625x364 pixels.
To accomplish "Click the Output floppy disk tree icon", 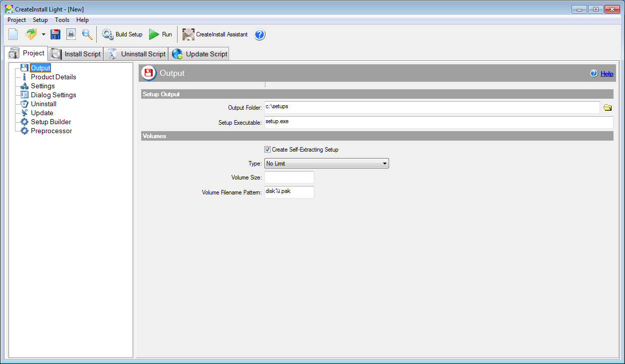I will pos(24,68).
